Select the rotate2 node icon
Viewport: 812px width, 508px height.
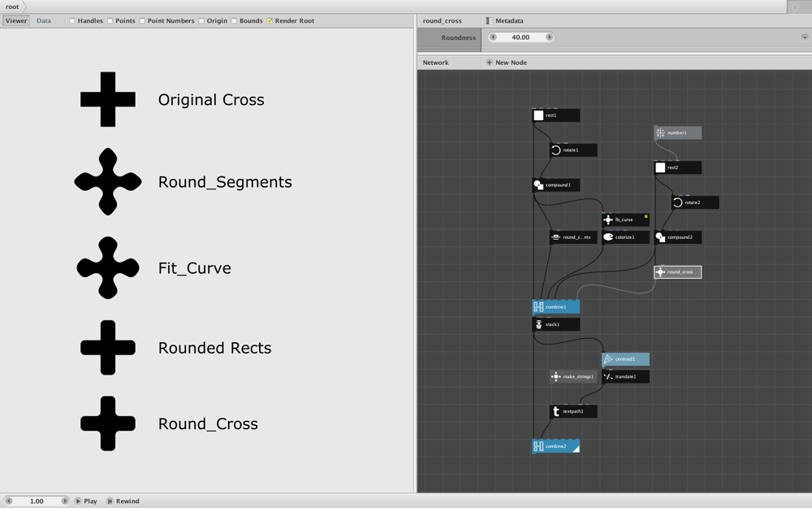tap(677, 202)
